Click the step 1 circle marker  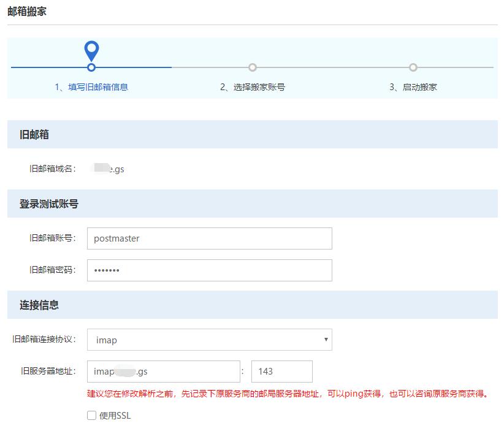[91, 67]
